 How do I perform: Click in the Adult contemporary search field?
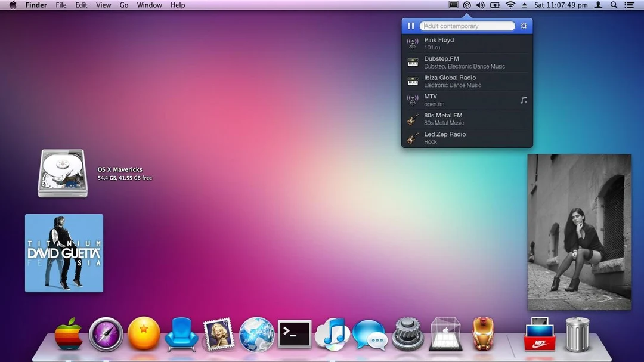468,26
